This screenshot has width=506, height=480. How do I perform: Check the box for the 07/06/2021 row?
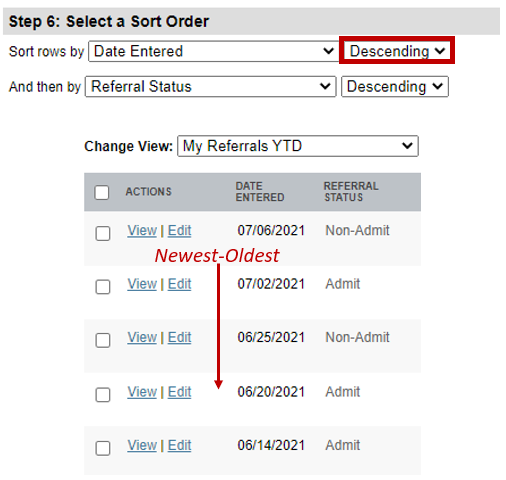pos(103,233)
